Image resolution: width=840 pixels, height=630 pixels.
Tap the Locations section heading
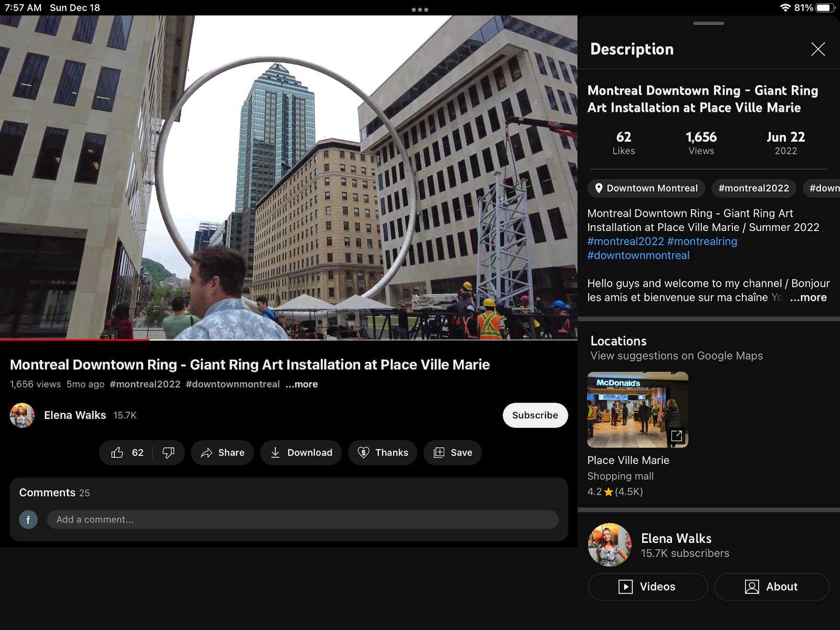618,341
